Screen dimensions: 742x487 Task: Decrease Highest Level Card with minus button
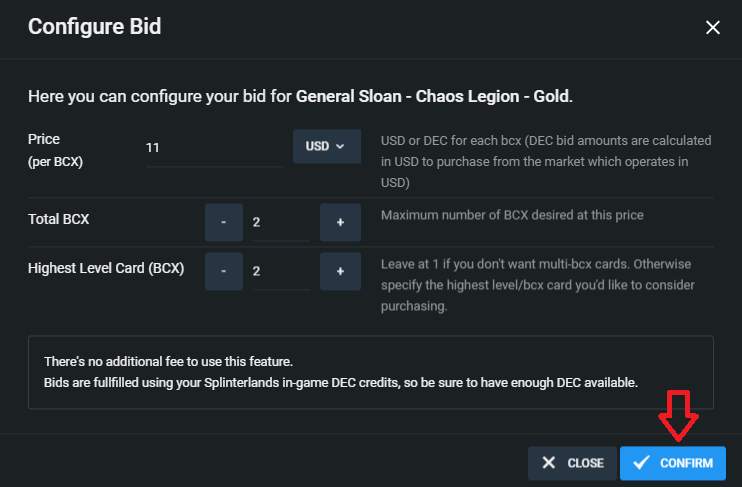(224, 271)
